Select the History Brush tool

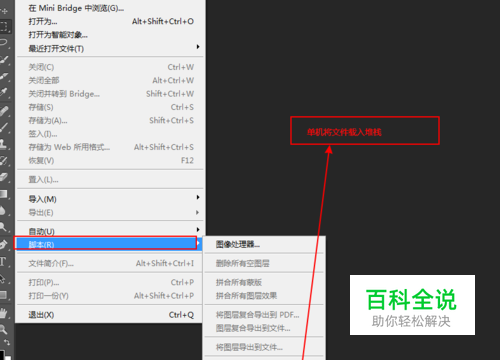(4, 160)
